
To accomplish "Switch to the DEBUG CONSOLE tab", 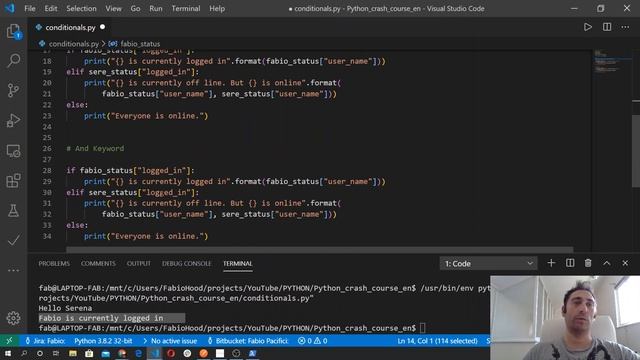I will 187,264.
